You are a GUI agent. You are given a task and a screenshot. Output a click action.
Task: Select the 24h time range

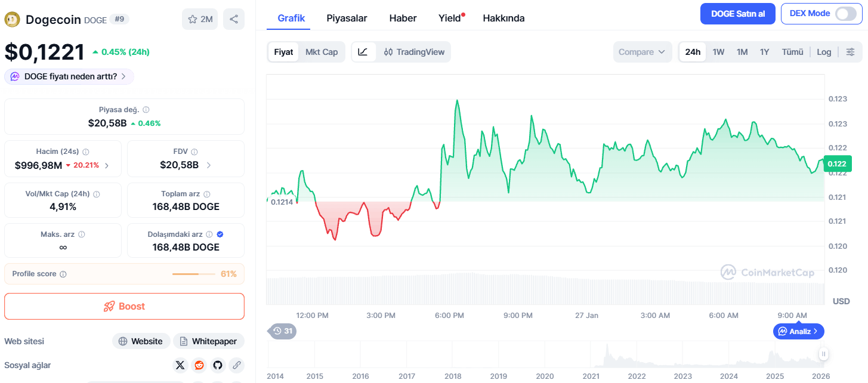(x=693, y=52)
